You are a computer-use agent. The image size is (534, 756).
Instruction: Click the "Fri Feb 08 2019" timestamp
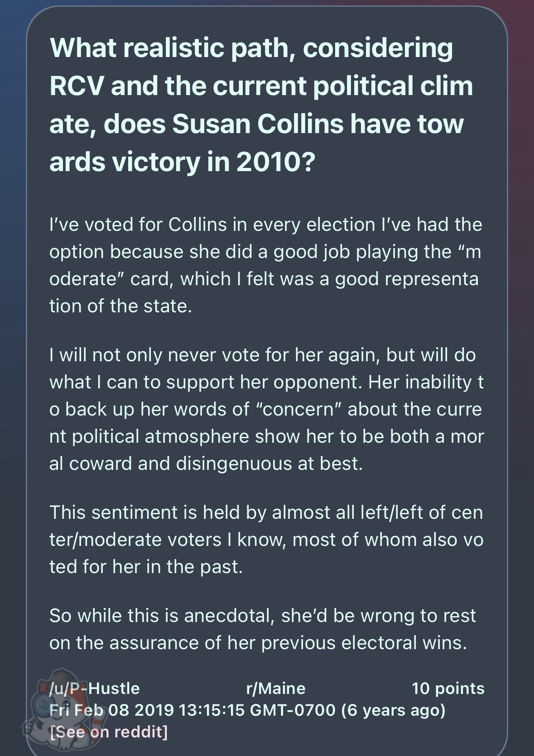pos(111,710)
